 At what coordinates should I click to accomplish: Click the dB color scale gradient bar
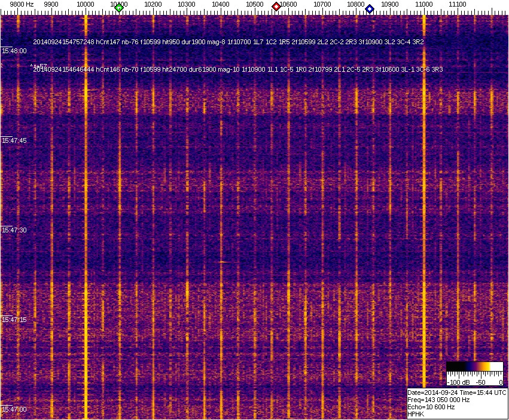(x=475, y=367)
